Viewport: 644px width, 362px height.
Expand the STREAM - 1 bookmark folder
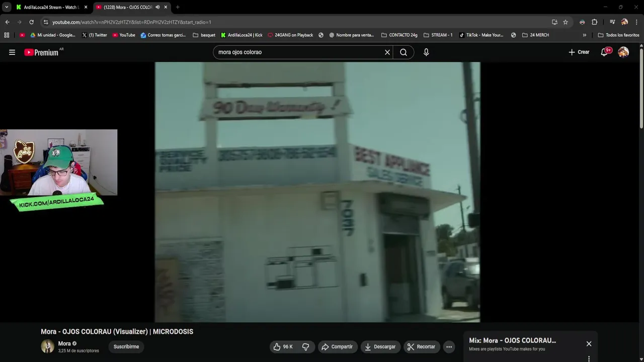(x=438, y=35)
